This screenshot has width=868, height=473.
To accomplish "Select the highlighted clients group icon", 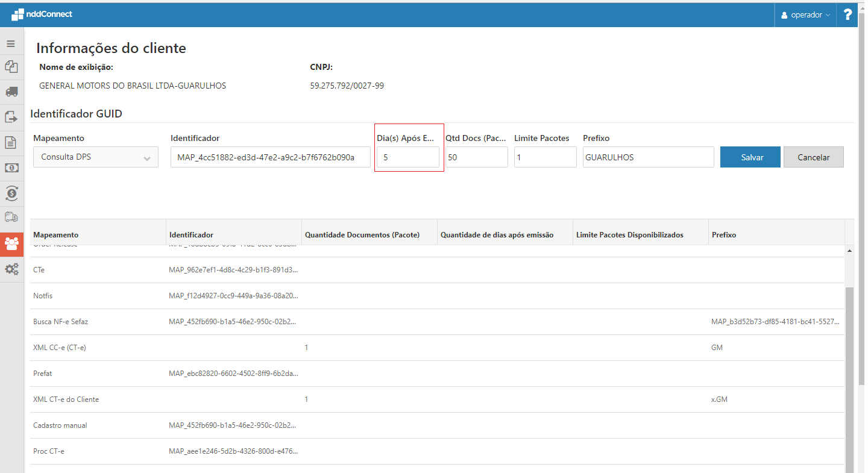I will (x=11, y=243).
